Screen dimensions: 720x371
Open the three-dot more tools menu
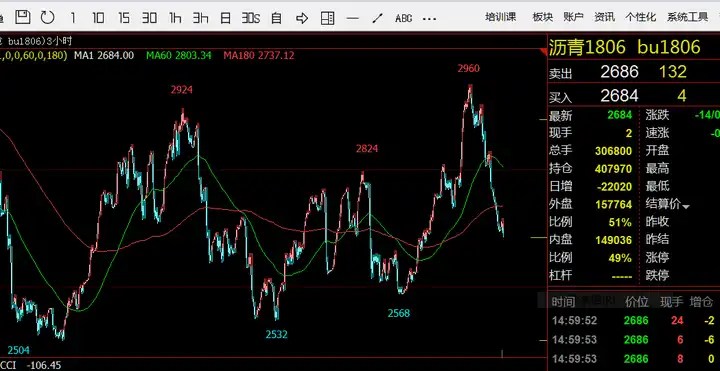pos(429,19)
